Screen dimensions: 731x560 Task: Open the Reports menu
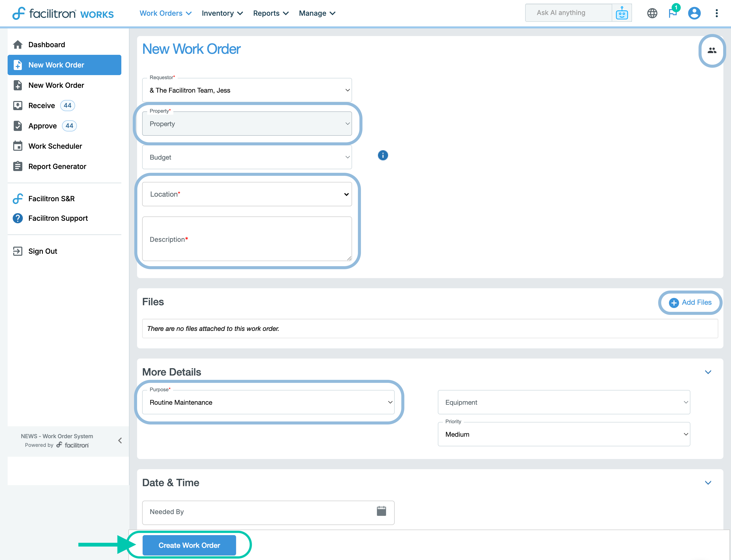tap(271, 13)
